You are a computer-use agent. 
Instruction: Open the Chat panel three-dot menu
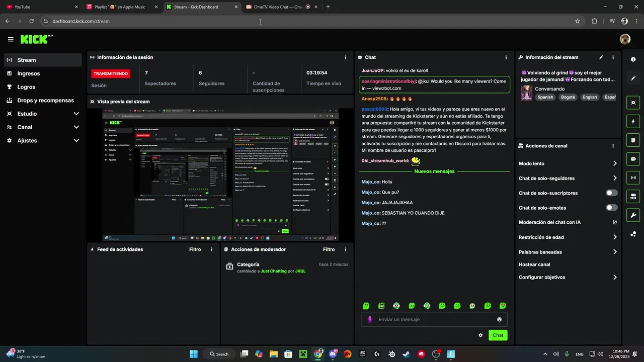coord(506,57)
